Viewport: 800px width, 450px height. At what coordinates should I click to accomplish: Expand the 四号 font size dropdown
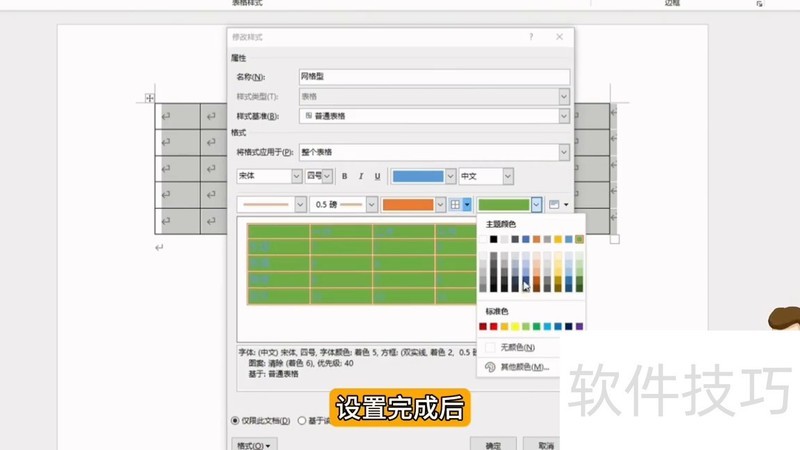point(327,176)
